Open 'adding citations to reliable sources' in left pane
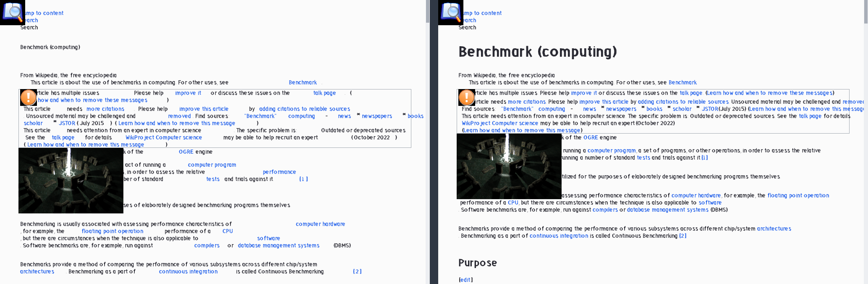 click(x=305, y=109)
